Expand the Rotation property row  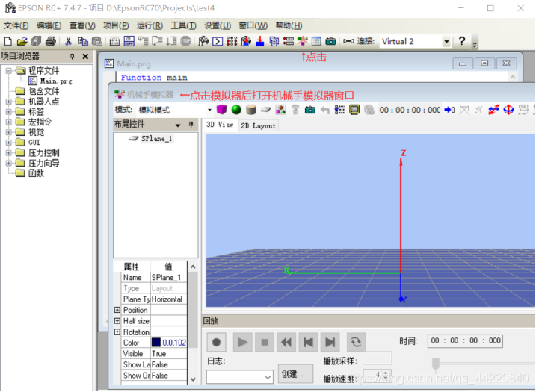(x=117, y=332)
